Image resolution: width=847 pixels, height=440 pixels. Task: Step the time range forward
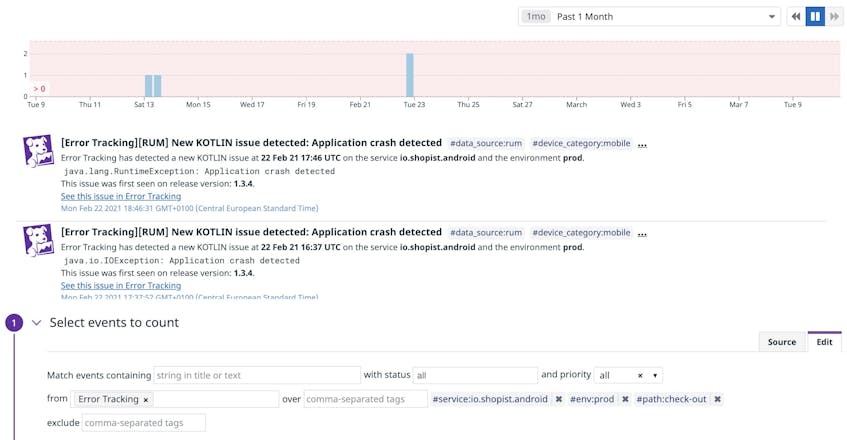(835, 17)
